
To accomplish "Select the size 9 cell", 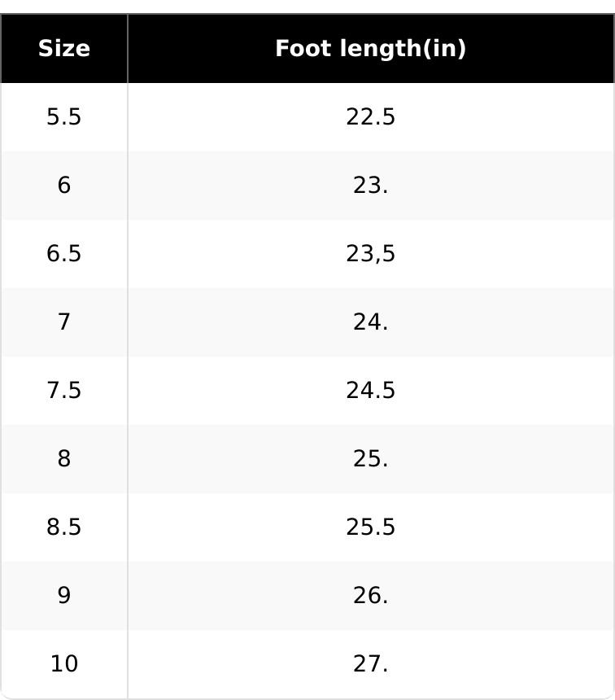I will (x=63, y=596).
